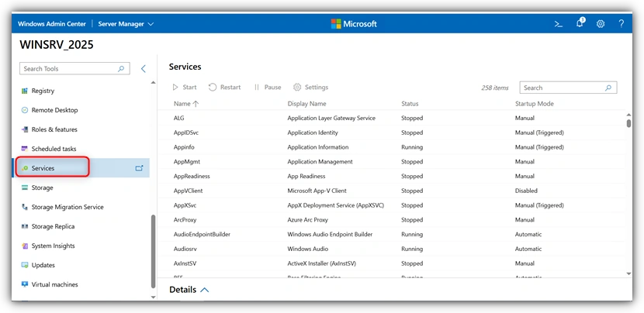This screenshot has width=644, height=313.
Task: Sort by Display Name column
Action: 306,104
